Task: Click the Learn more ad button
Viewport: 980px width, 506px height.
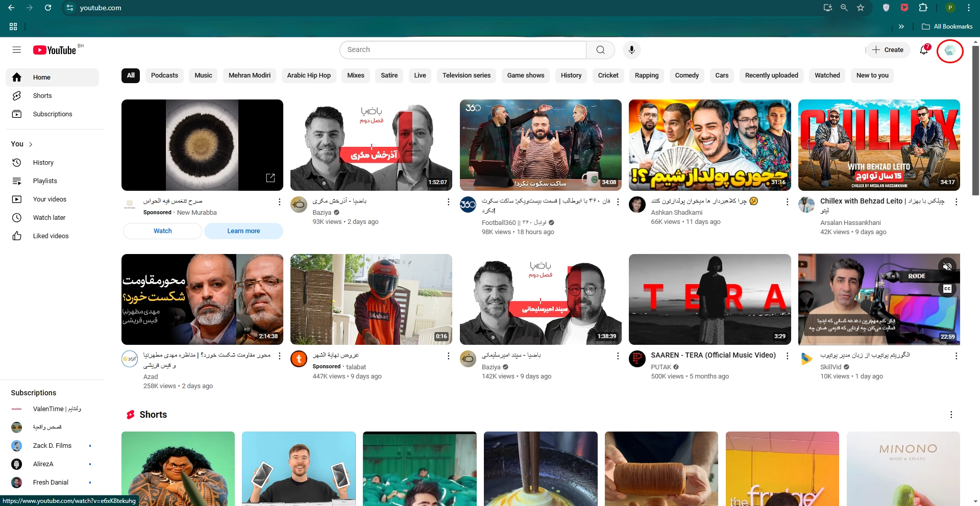Action: click(243, 231)
